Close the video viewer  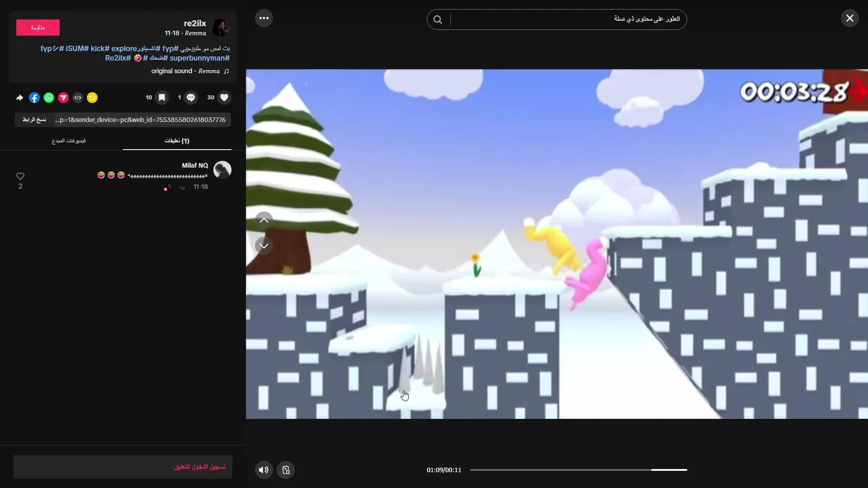tap(850, 18)
